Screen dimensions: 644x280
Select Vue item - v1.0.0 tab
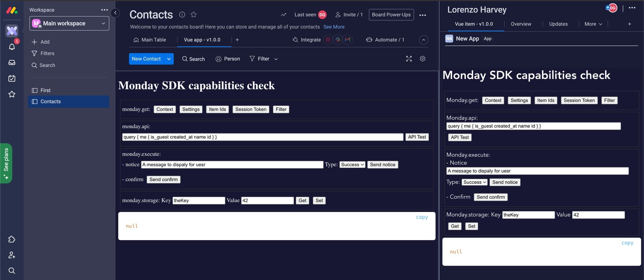coord(474,24)
